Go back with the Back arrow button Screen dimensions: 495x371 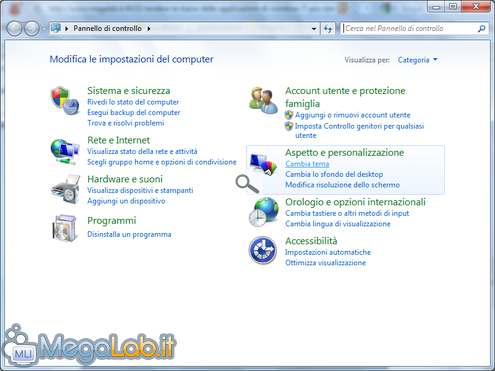point(14,29)
